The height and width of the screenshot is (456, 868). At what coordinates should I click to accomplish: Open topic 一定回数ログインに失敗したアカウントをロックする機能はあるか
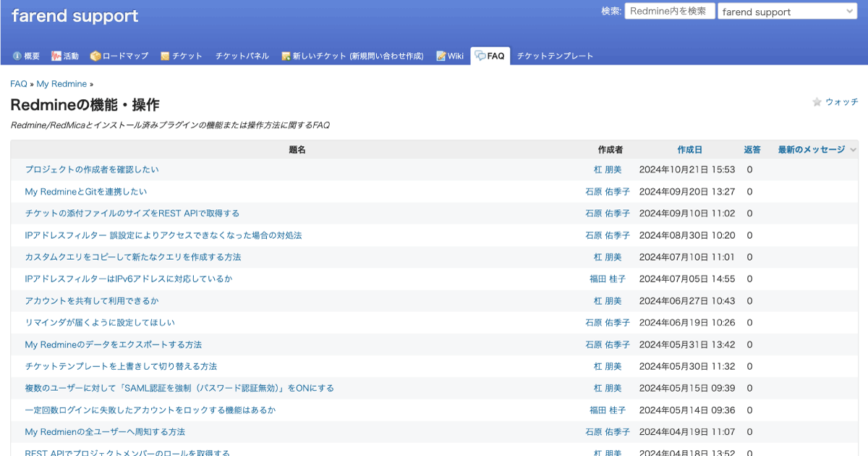pyautogui.click(x=150, y=410)
